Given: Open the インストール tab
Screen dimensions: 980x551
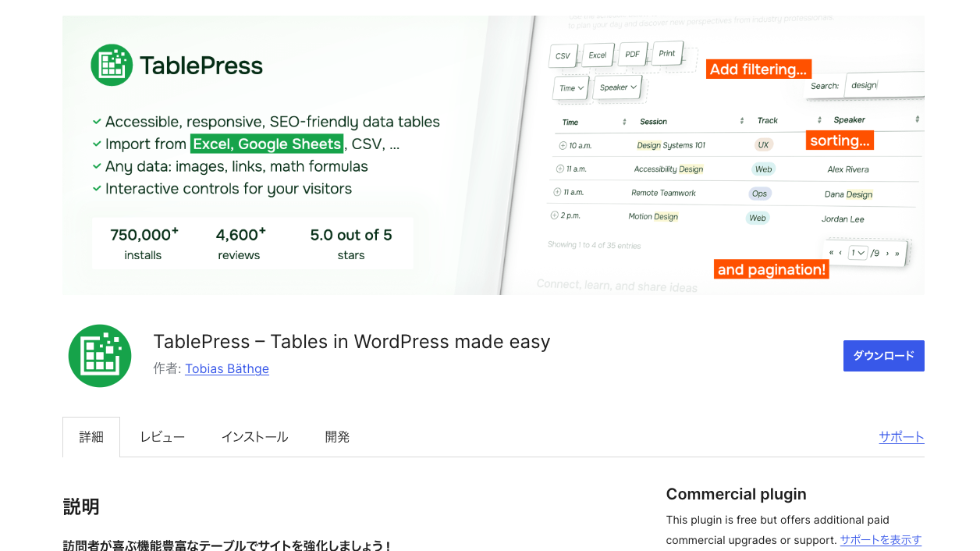Looking at the screenshot, I should [254, 437].
